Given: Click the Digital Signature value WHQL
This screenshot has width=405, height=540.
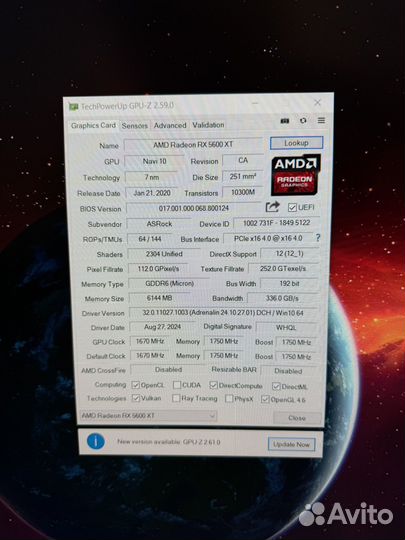Looking at the screenshot, I should tap(286, 328).
